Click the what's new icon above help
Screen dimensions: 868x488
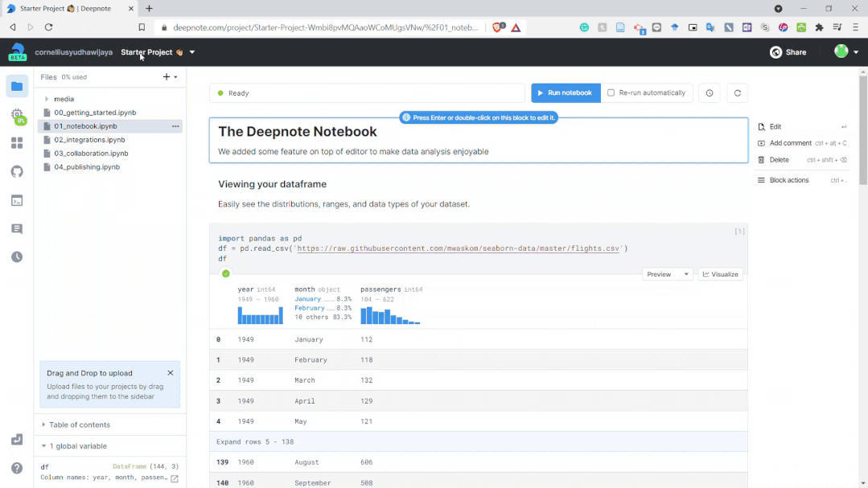point(17,440)
